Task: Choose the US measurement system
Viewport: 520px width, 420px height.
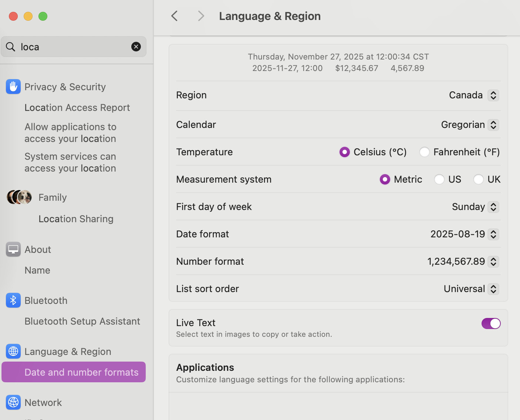Action: coord(439,179)
